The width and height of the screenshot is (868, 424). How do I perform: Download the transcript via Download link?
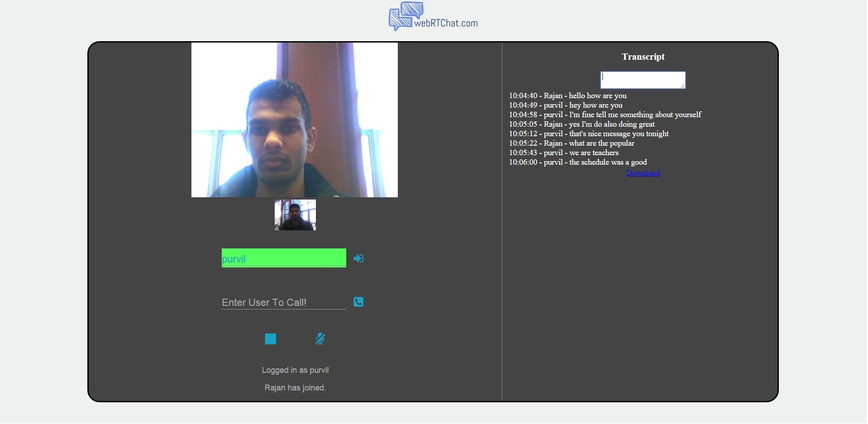pos(643,173)
